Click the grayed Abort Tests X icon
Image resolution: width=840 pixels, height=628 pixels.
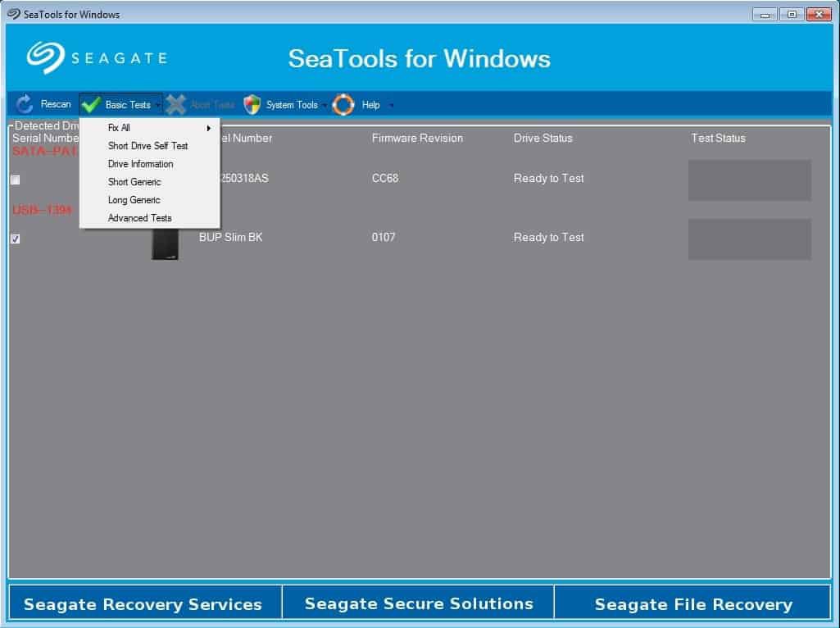click(x=175, y=104)
